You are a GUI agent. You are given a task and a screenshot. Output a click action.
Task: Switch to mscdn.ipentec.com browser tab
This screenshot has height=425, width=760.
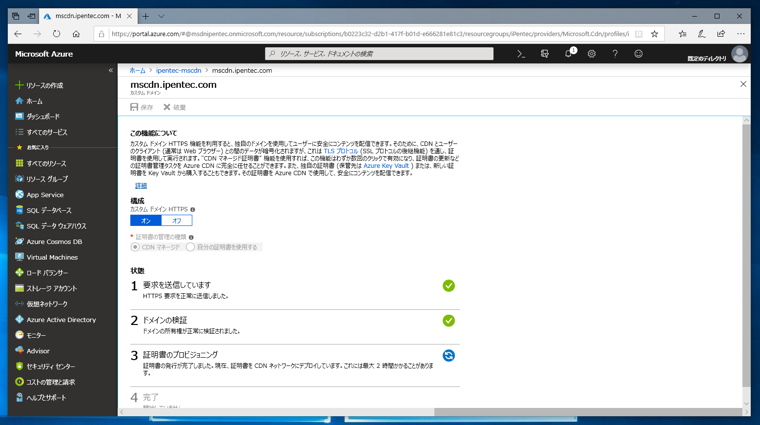87,16
